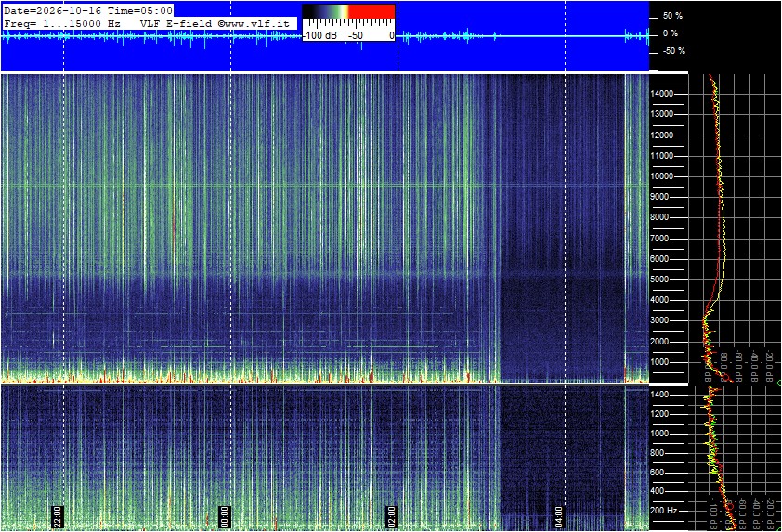Image resolution: width=782 pixels, height=532 pixels.
Task: Click the 50 % amplitude axis label
Action: pos(672,16)
